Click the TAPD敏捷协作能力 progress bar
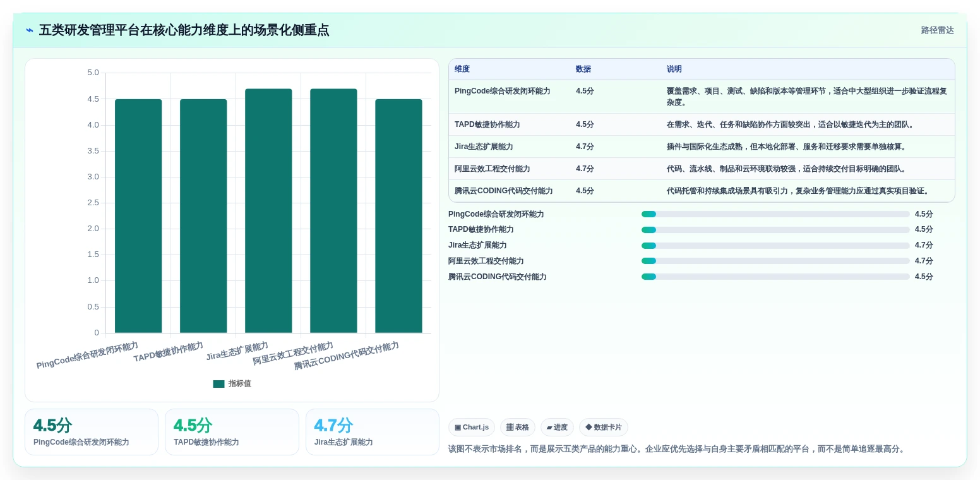Screen dimensions: 980x480 (775, 230)
